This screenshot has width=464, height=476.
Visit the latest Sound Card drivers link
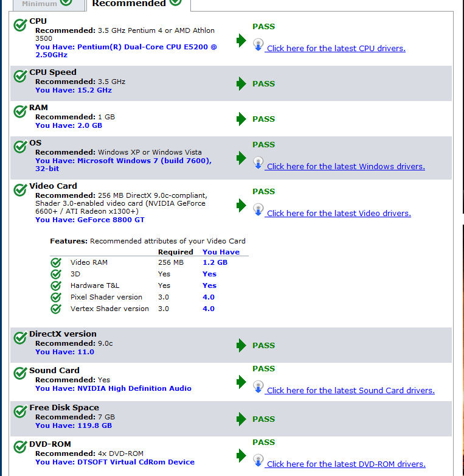click(x=349, y=390)
